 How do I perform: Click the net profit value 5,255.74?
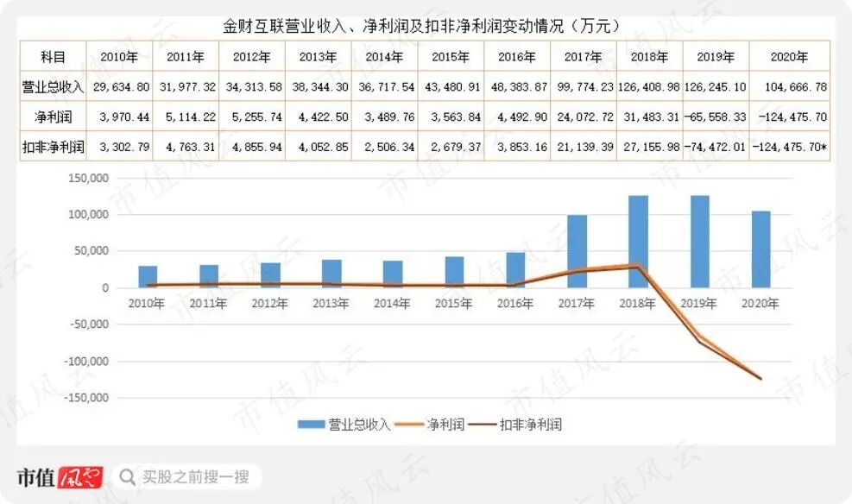pos(257,117)
